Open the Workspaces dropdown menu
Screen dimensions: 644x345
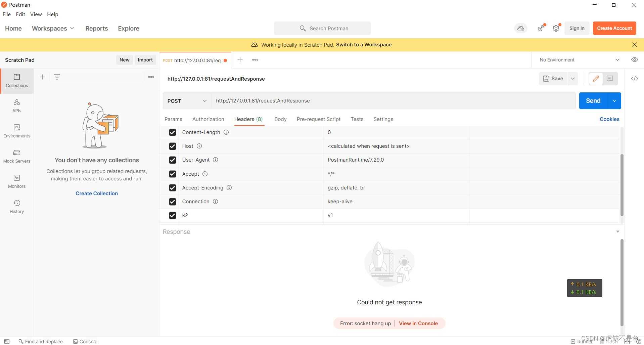53,29
